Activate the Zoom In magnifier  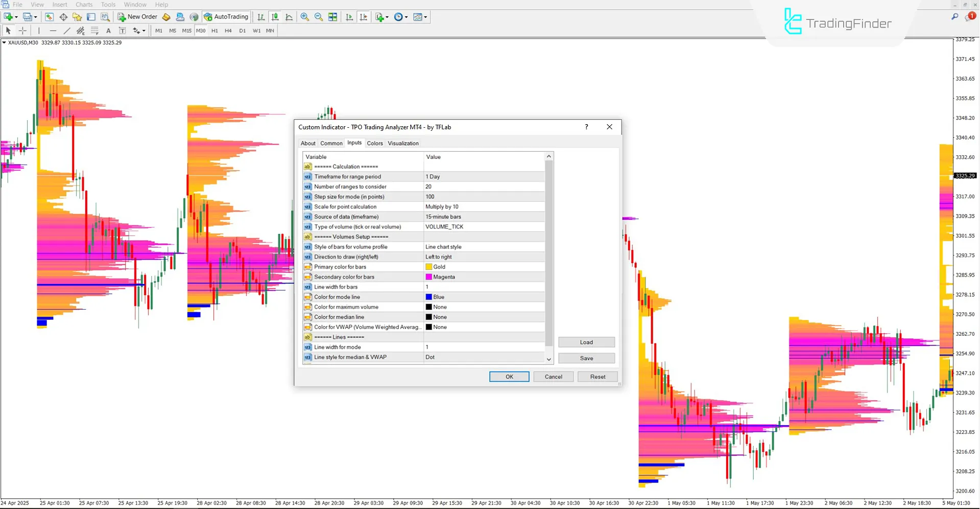coord(305,17)
